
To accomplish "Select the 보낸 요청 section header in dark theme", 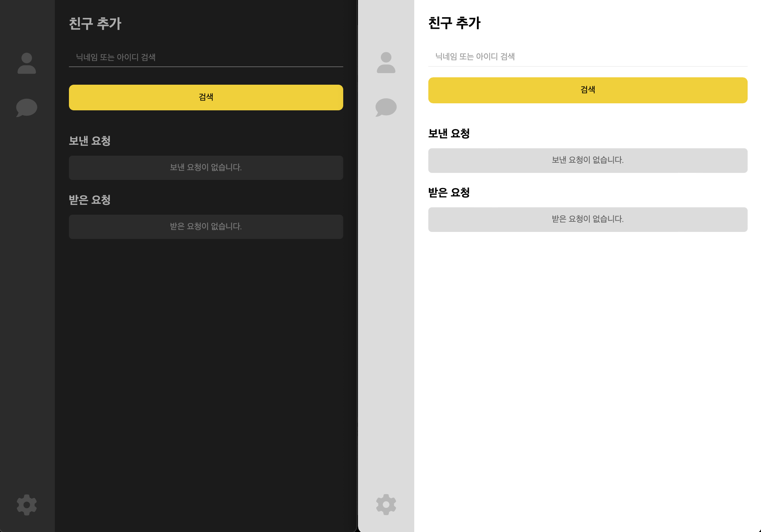I will tap(90, 140).
